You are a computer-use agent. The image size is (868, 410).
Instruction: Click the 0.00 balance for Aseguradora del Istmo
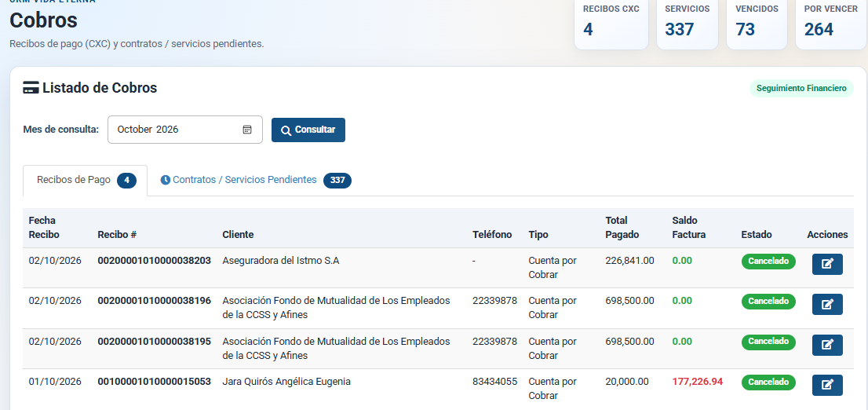point(682,261)
